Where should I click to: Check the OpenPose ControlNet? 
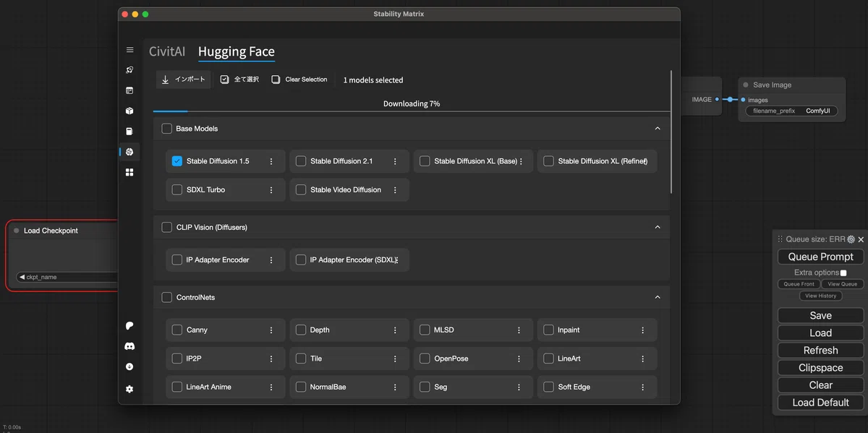pos(425,359)
